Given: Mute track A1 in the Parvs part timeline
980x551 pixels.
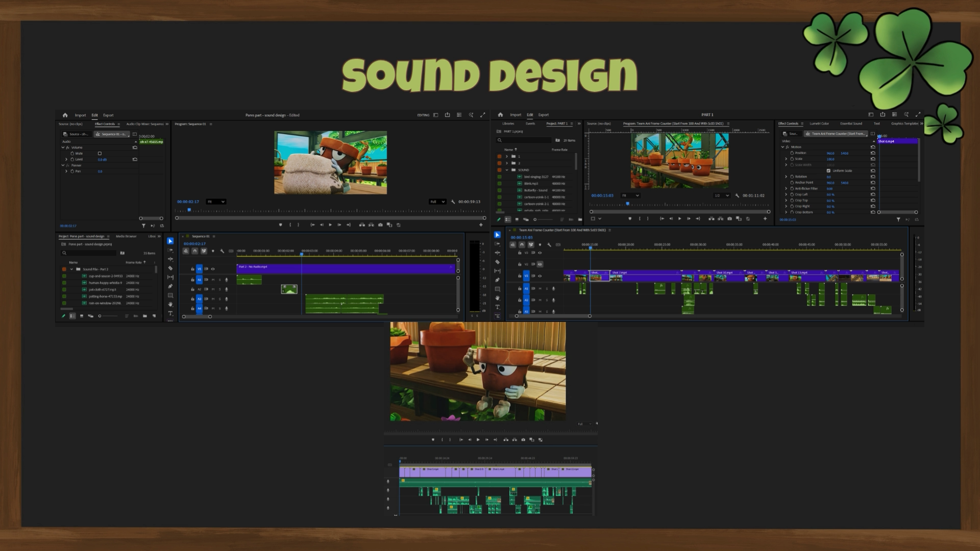Looking at the screenshot, I should pyautogui.click(x=213, y=280).
